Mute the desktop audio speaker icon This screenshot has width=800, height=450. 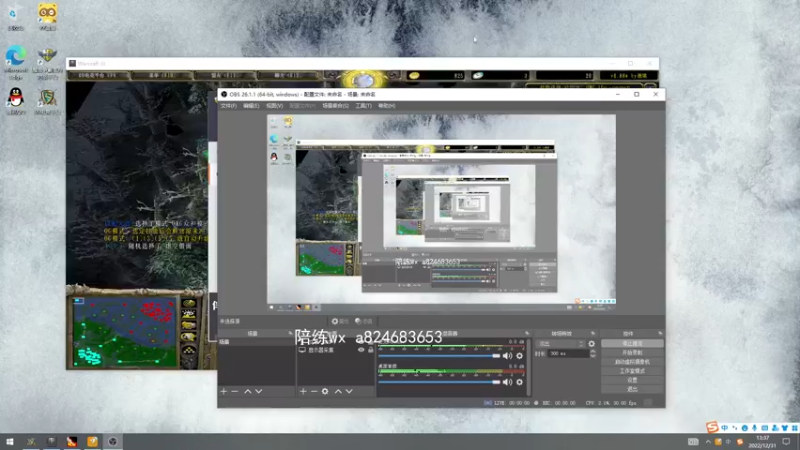[x=507, y=382]
